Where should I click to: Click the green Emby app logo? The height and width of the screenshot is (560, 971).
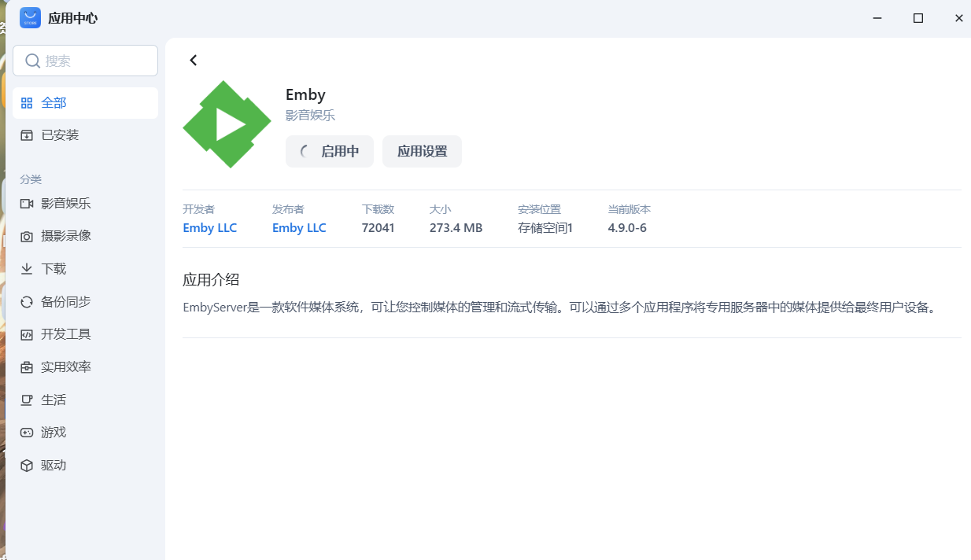click(x=227, y=124)
